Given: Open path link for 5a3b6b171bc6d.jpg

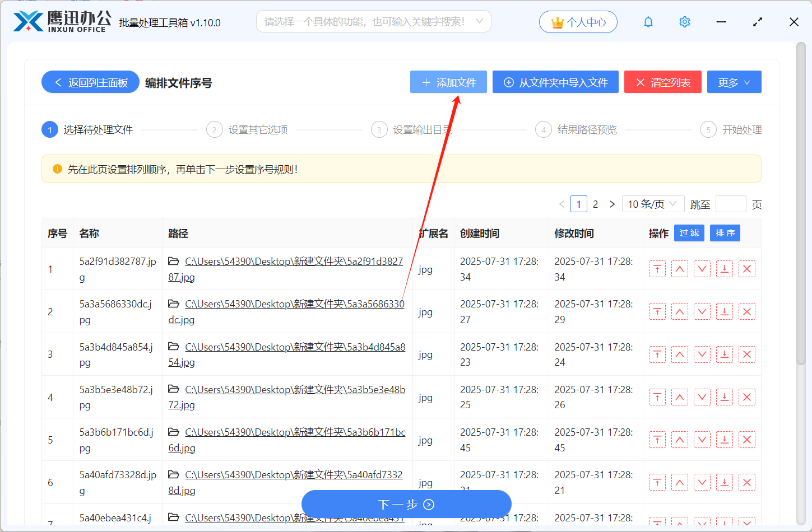Looking at the screenshot, I should tap(295, 432).
